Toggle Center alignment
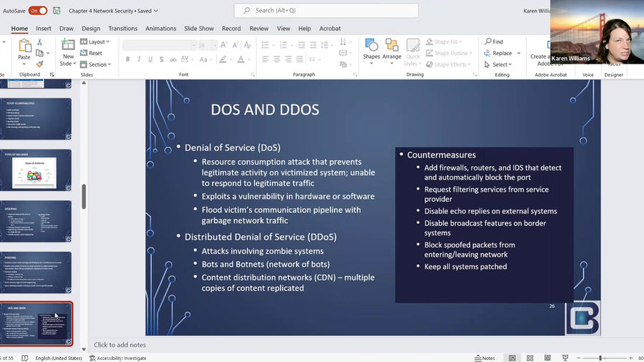 pos(277,59)
